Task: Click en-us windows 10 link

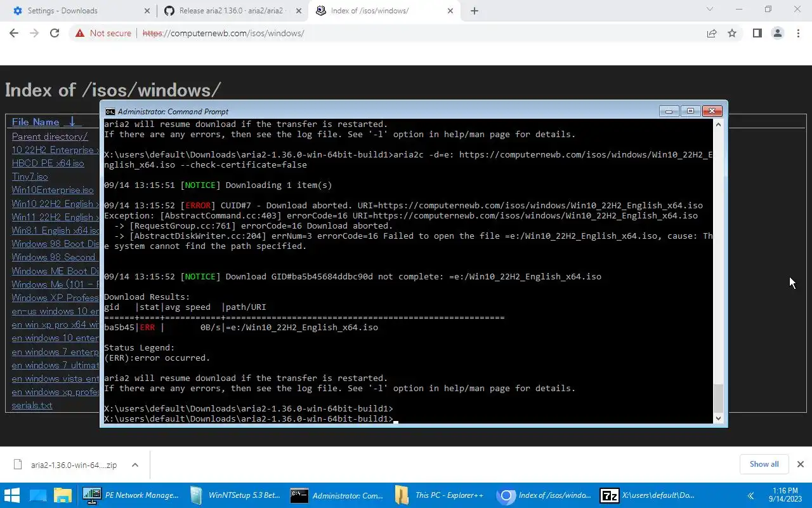Action: click(x=56, y=311)
